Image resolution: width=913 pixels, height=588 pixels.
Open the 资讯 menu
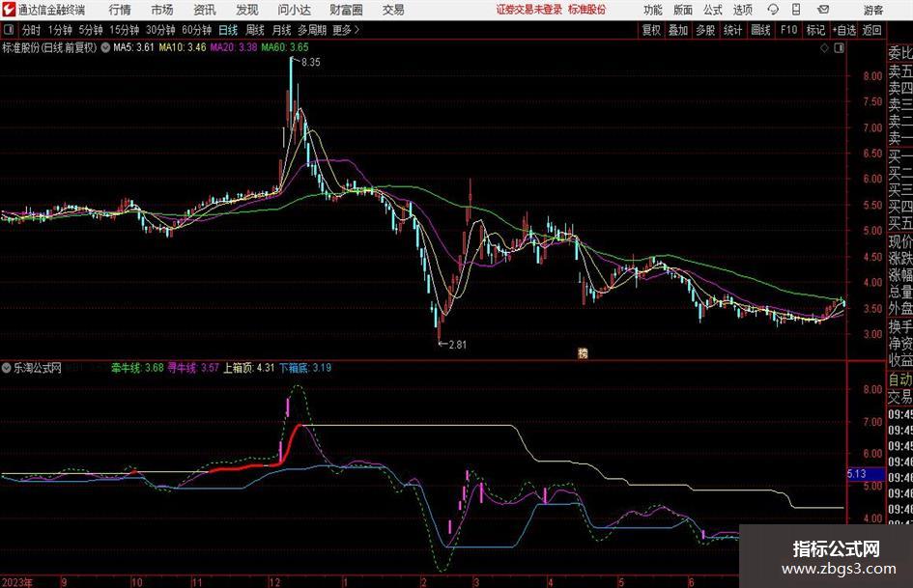pos(205,10)
